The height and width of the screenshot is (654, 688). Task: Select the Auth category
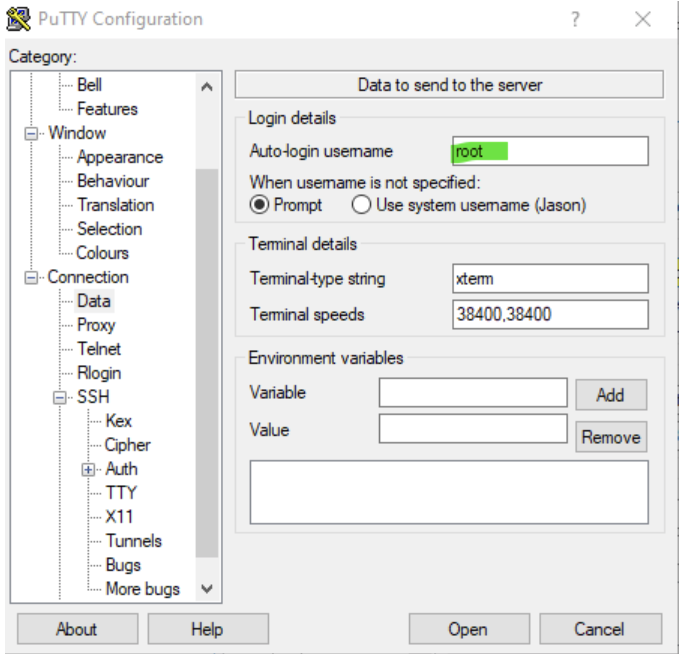[x=122, y=469]
